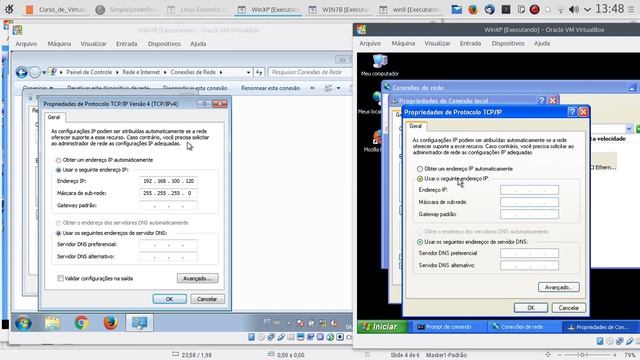Click the Iniciar start button in WinXP
Screen dimensions: 640x360
click(x=382, y=327)
